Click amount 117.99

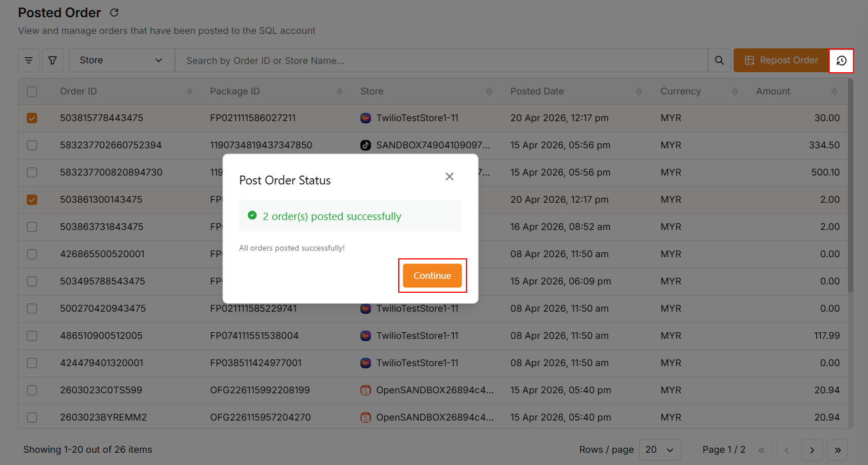(827, 336)
